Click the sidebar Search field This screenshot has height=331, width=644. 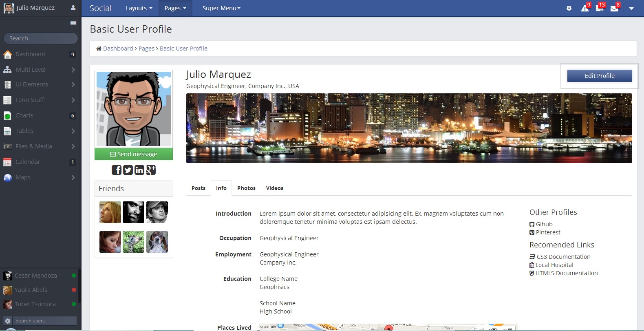[41, 38]
